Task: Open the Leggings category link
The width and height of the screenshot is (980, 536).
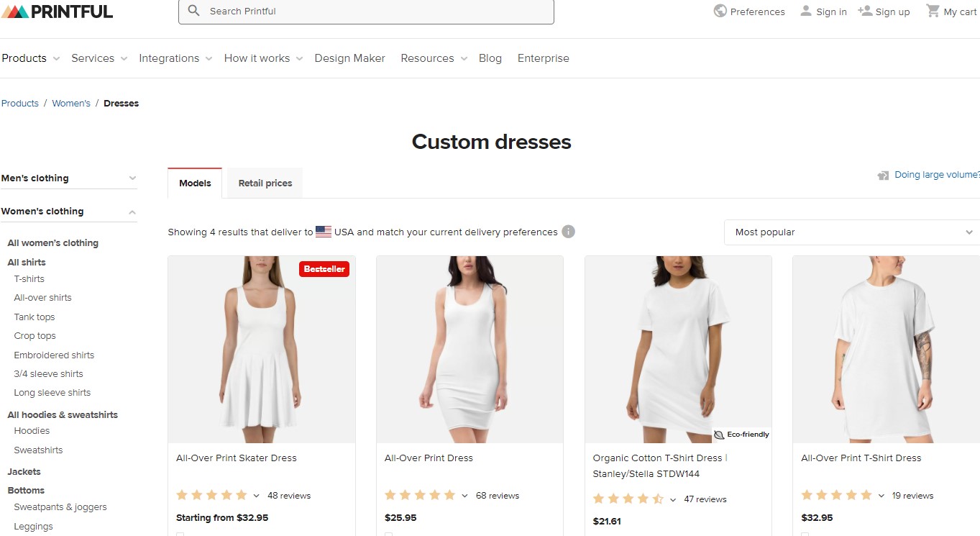Action: pyautogui.click(x=33, y=526)
